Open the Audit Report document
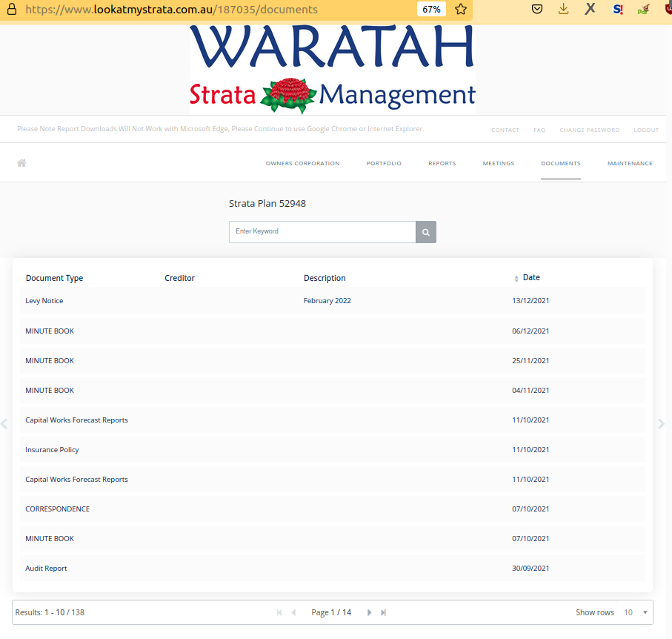 [x=333, y=569]
